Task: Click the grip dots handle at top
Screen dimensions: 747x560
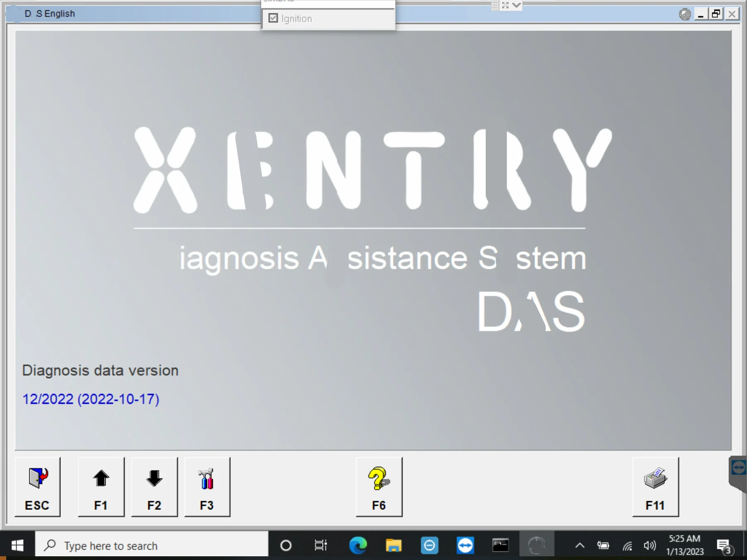Action: (x=495, y=5)
